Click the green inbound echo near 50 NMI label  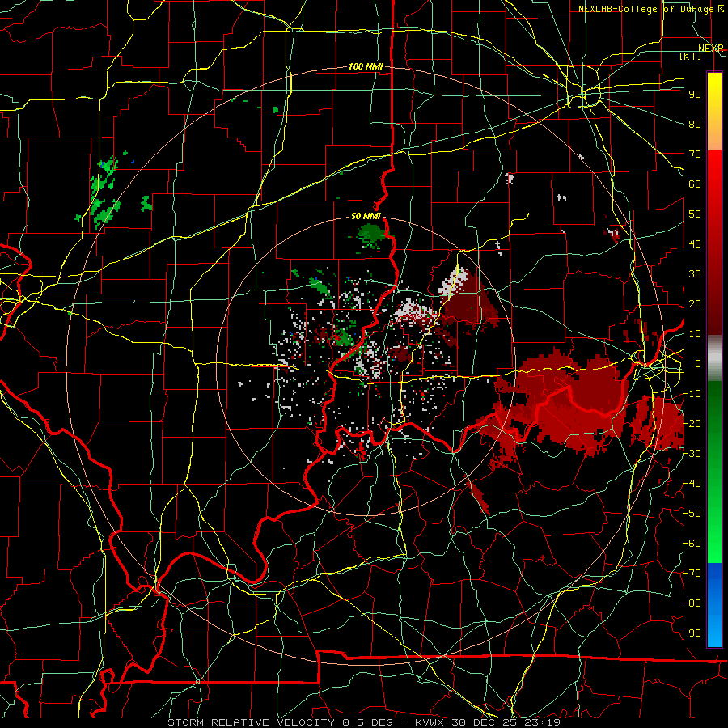[x=370, y=234]
